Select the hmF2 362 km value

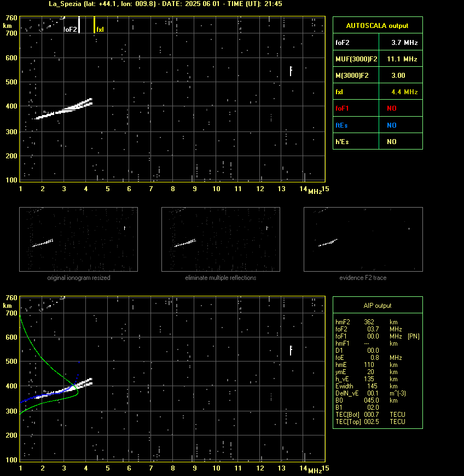tap(369, 322)
